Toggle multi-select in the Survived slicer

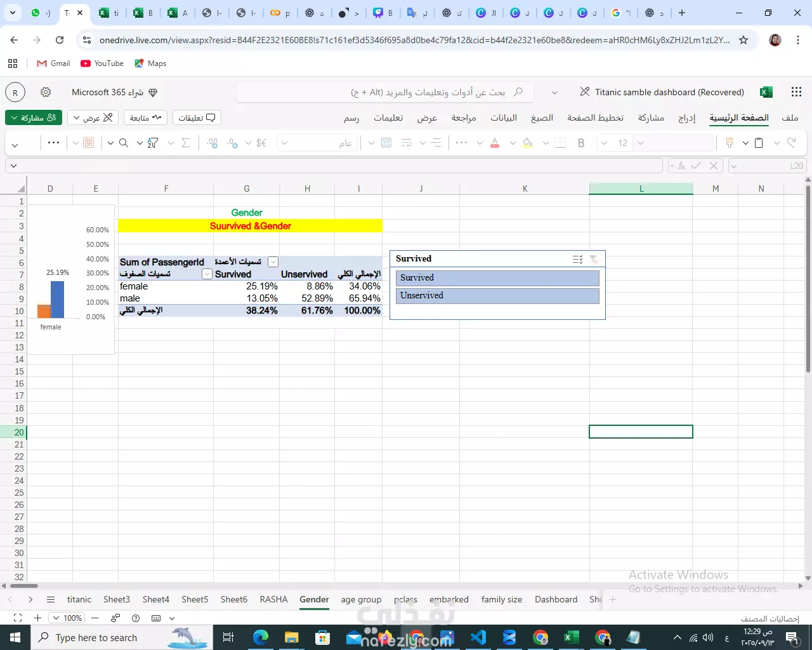tap(577, 259)
